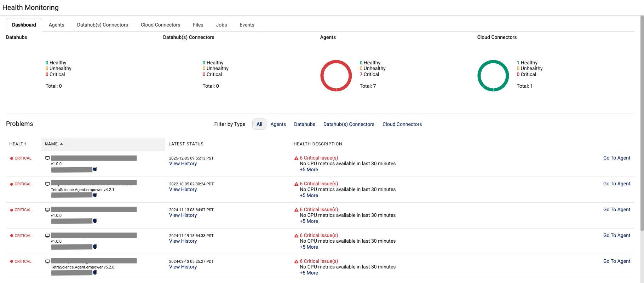
Task: Open the Events tab
Action: (x=247, y=25)
